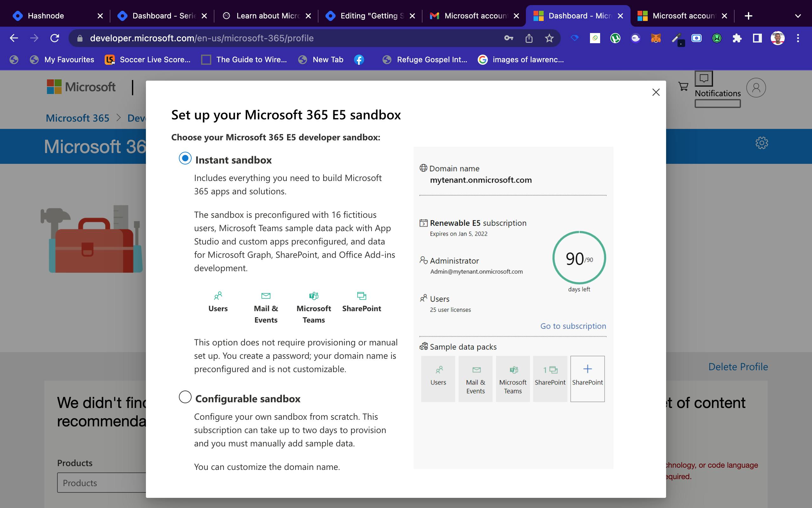Open the images of lawrenc bookmark
This screenshot has width=812, height=508.
pos(521,59)
